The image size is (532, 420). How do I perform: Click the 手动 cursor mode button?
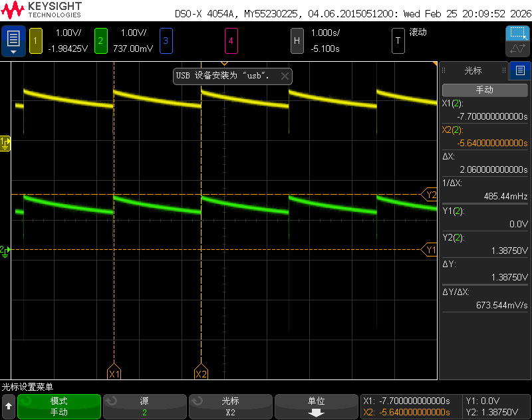pyautogui.click(x=485, y=90)
